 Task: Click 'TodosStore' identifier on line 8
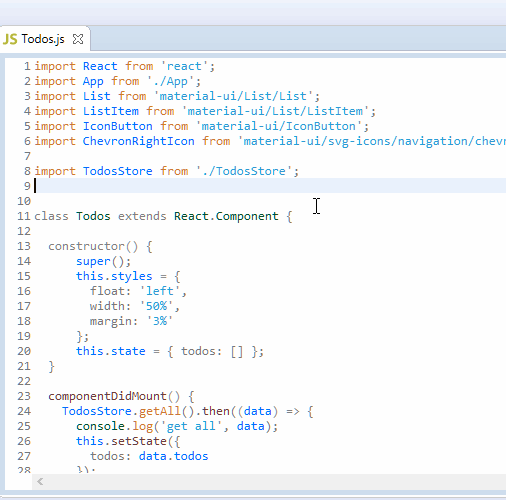coord(118,171)
